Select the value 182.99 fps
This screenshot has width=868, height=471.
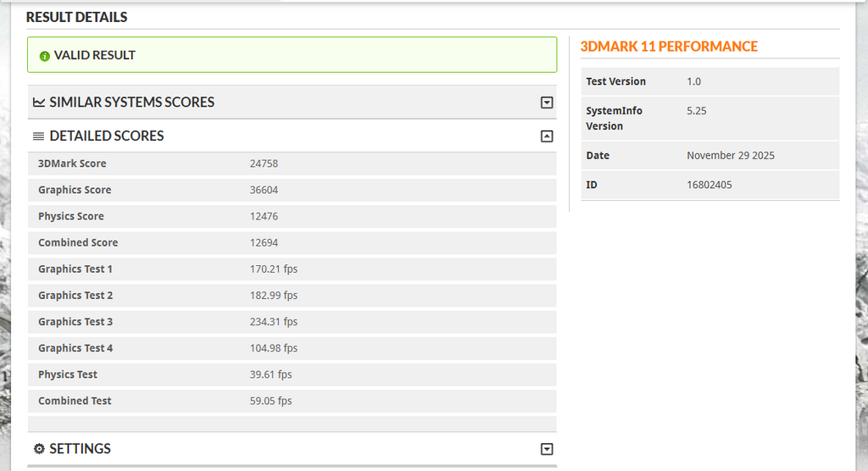(x=274, y=296)
